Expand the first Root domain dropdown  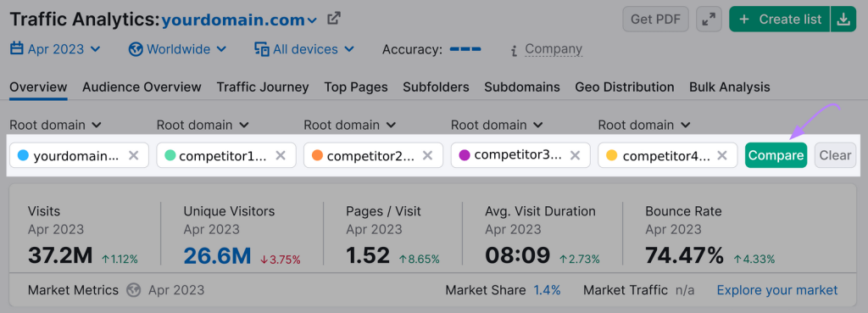pyautogui.click(x=55, y=125)
